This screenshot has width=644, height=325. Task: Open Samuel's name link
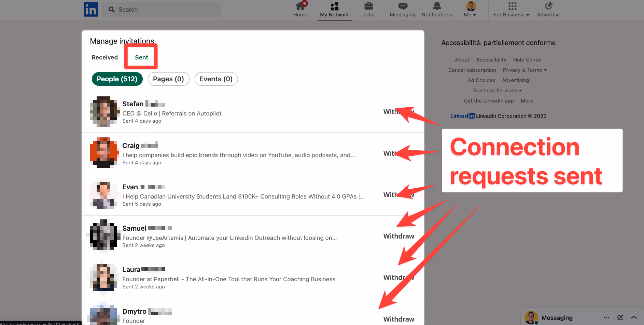tap(147, 228)
